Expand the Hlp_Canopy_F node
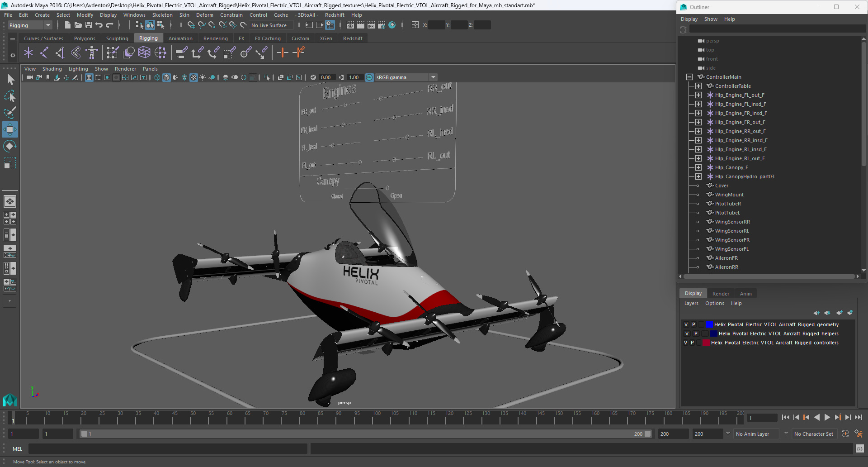The image size is (868, 467). pyautogui.click(x=698, y=167)
